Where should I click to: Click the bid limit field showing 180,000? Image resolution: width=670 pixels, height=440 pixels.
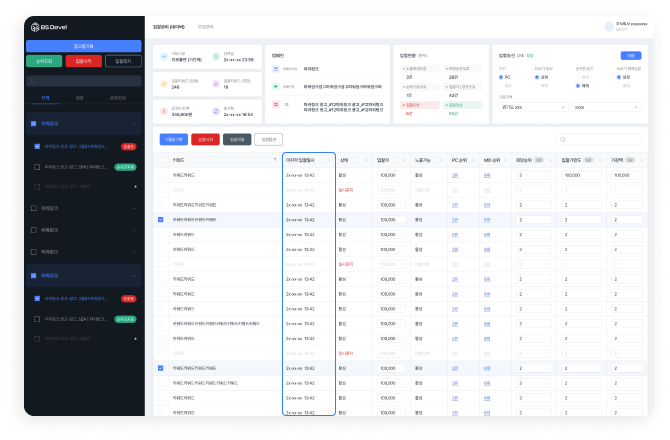[581, 175]
